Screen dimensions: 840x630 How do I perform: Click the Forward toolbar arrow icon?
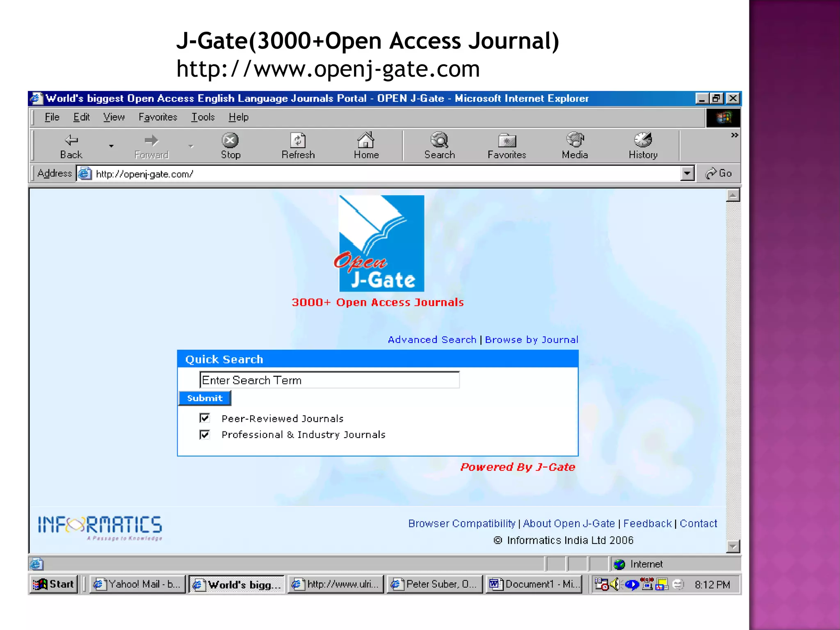tap(151, 140)
